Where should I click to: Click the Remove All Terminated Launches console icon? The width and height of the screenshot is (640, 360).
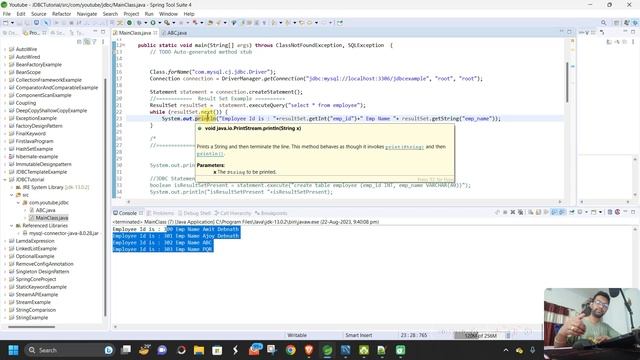520,212
